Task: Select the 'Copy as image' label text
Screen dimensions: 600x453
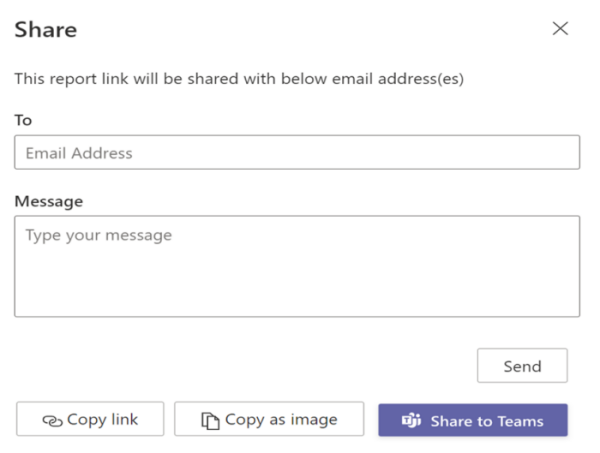Action: pos(281,420)
